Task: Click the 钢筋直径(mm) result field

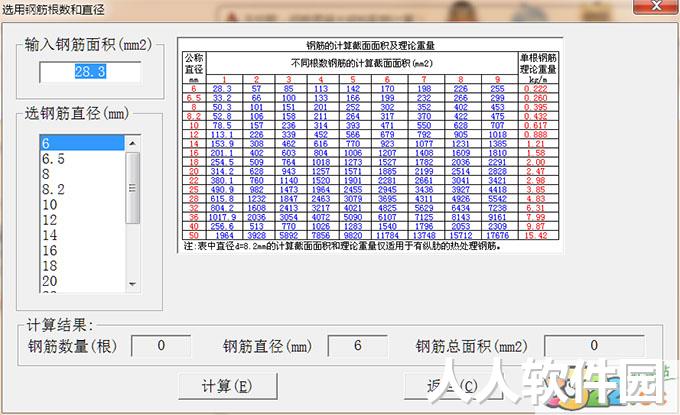Action: [x=357, y=346]
